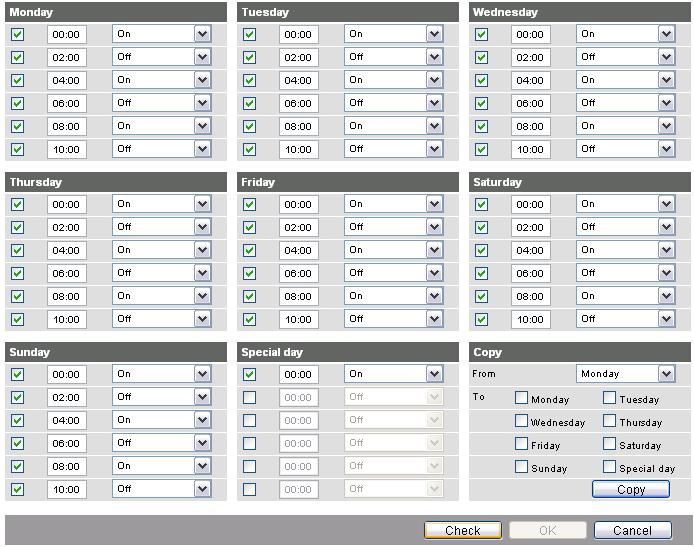Screen dimensions: 694x547
Task: Check Thursday in Copy To list
Action: 609,420
